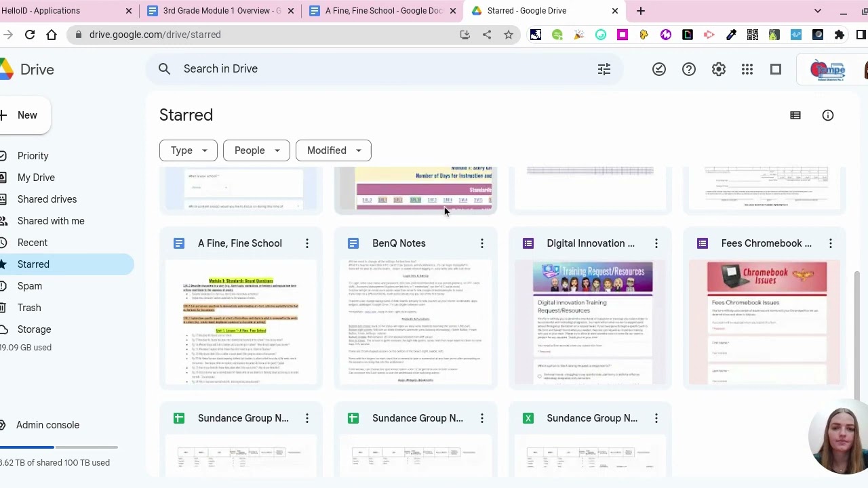Open more actions for A Fine, Fine School
The image size is (868, 488).
tap(307, 243)
